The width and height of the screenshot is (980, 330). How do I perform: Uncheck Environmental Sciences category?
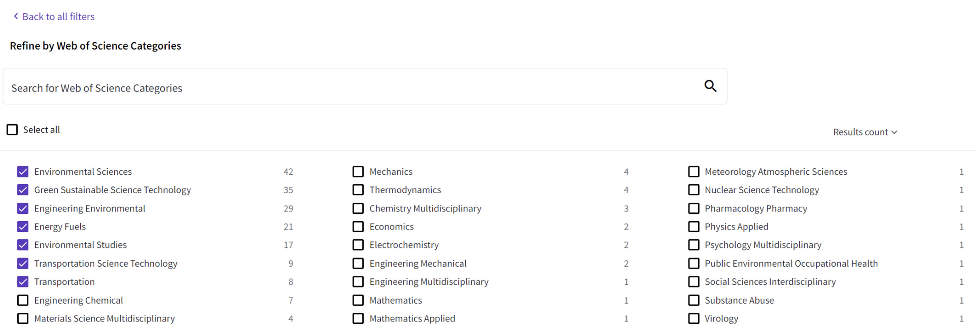(x=23, y=172)
